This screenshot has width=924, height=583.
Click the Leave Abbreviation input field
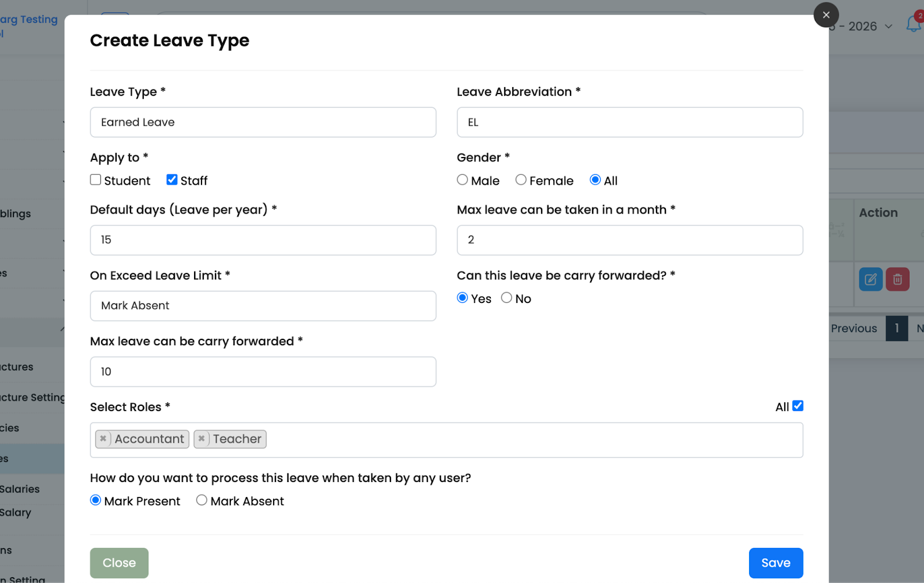pos(629,122)
